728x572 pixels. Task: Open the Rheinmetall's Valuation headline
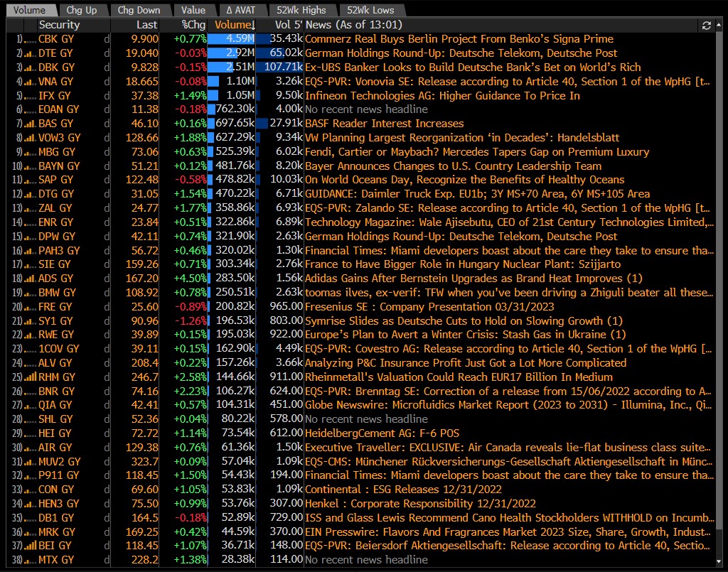[x=459, y=377]
